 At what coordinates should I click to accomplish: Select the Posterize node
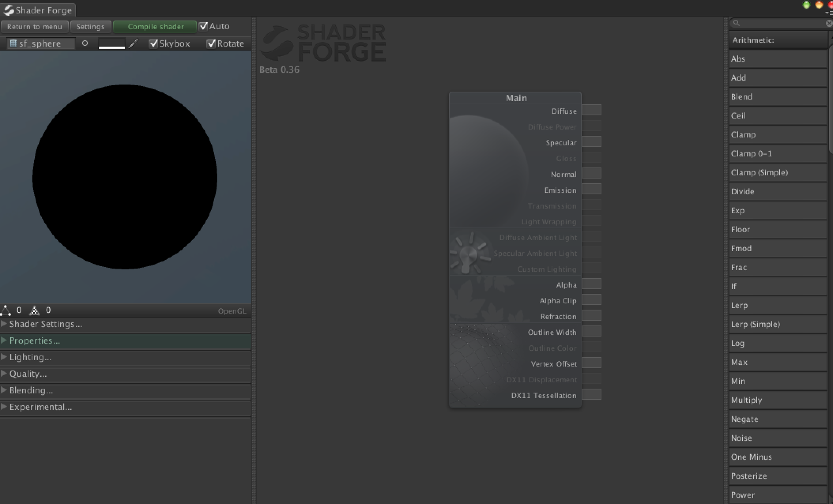tap(778, 476)
